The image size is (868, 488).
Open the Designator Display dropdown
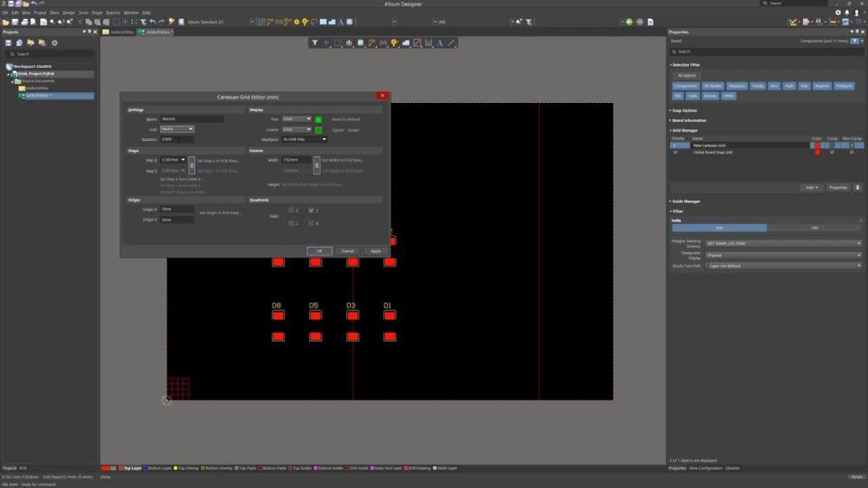point(784,255)
